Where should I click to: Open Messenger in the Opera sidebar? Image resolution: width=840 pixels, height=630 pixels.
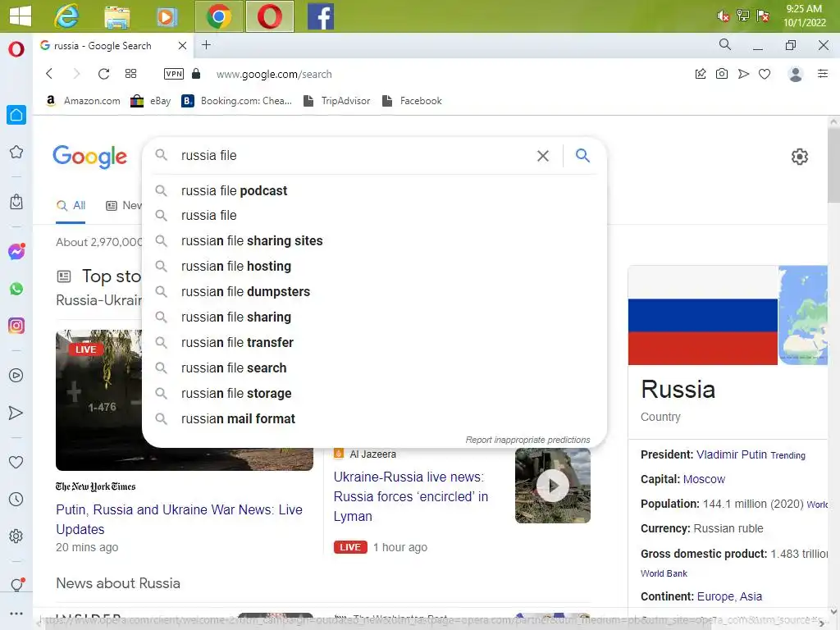point(16,251)
